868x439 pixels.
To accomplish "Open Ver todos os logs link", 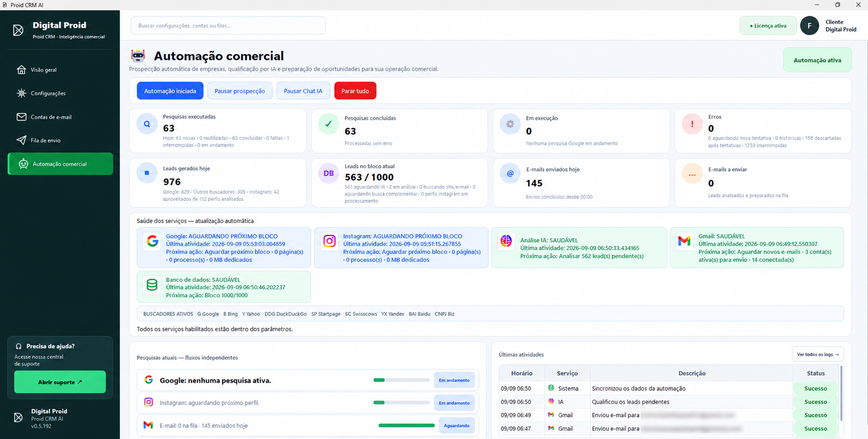I will click(818, 354).
